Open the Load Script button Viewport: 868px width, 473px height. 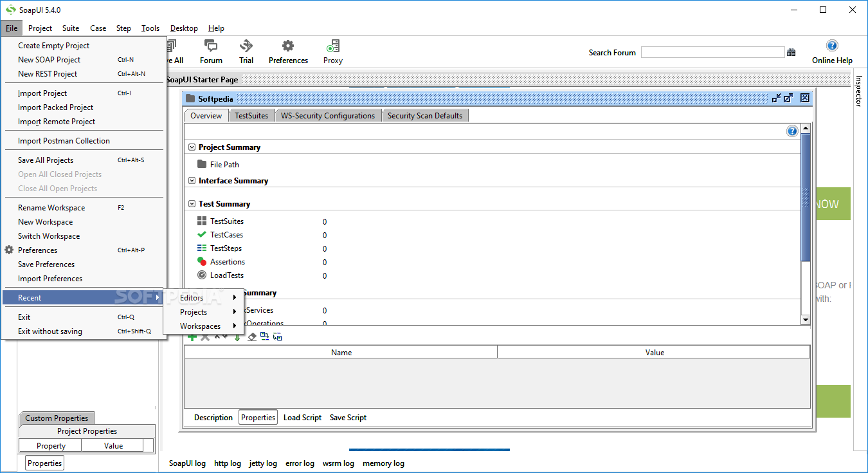[x=302, y=418]
